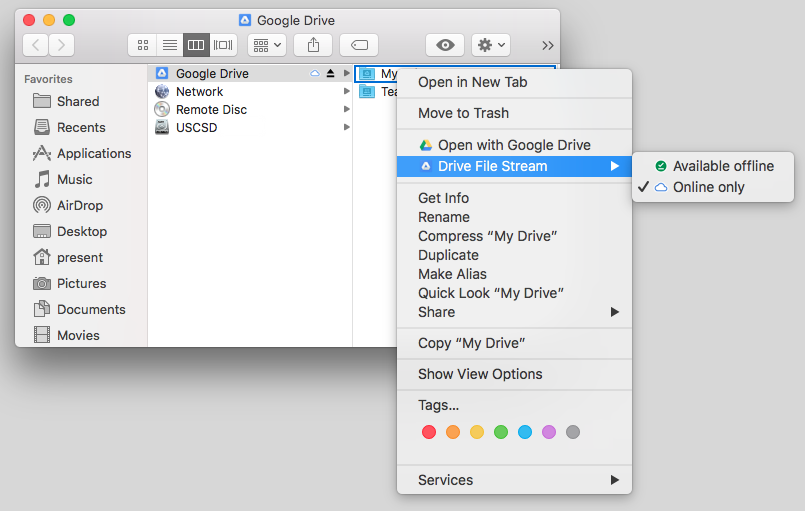Viewport: 805px width, 511px height.
Task: Choose Open with Google Drive
Action: (514, 145)
